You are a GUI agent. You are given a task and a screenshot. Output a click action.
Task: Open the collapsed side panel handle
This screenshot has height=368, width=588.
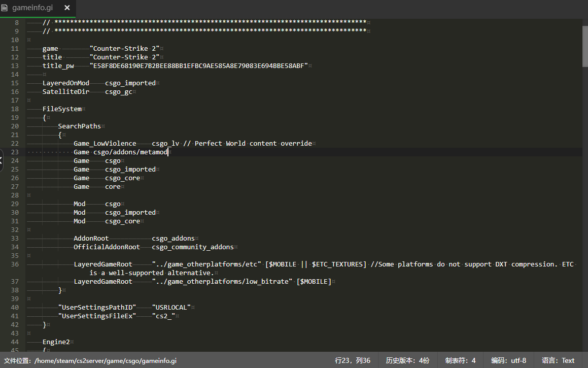(x=1, y=160)
